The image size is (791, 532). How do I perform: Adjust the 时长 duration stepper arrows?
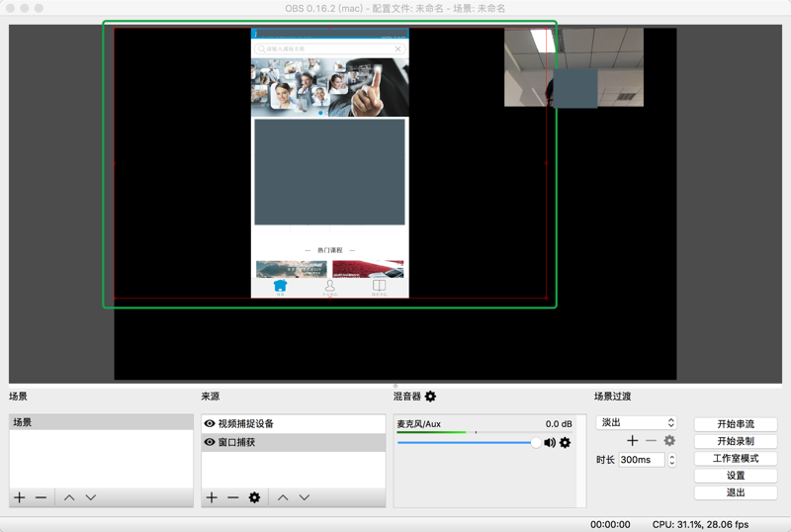click(x=672, y=460)
